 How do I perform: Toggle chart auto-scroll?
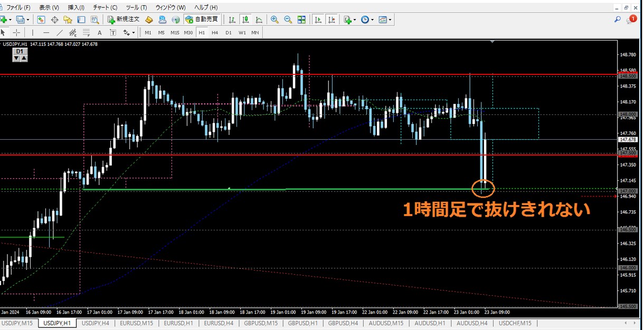pos(318,20)
